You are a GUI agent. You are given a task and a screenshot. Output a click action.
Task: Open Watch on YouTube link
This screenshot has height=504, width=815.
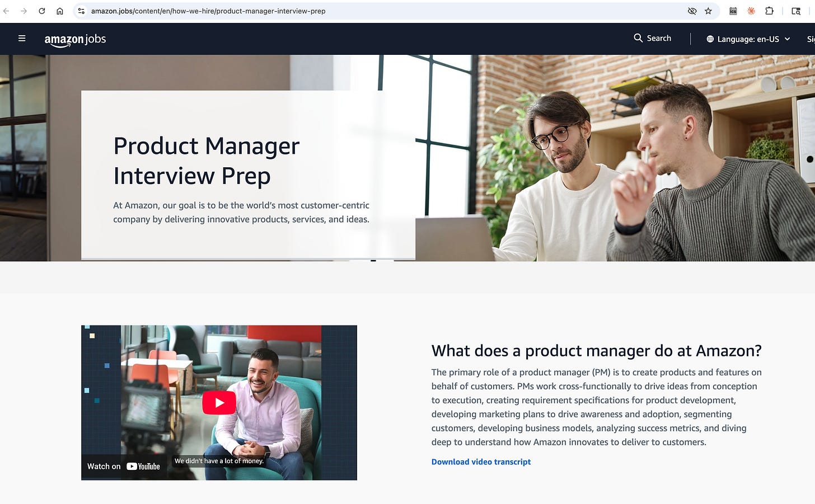tap(124, 466)
